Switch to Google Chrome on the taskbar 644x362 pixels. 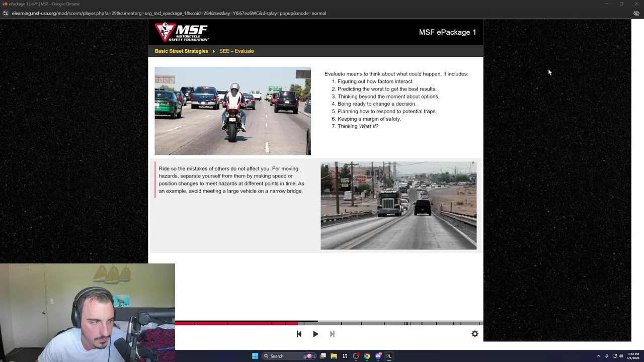pyautogui.click(x=367, y=356)
